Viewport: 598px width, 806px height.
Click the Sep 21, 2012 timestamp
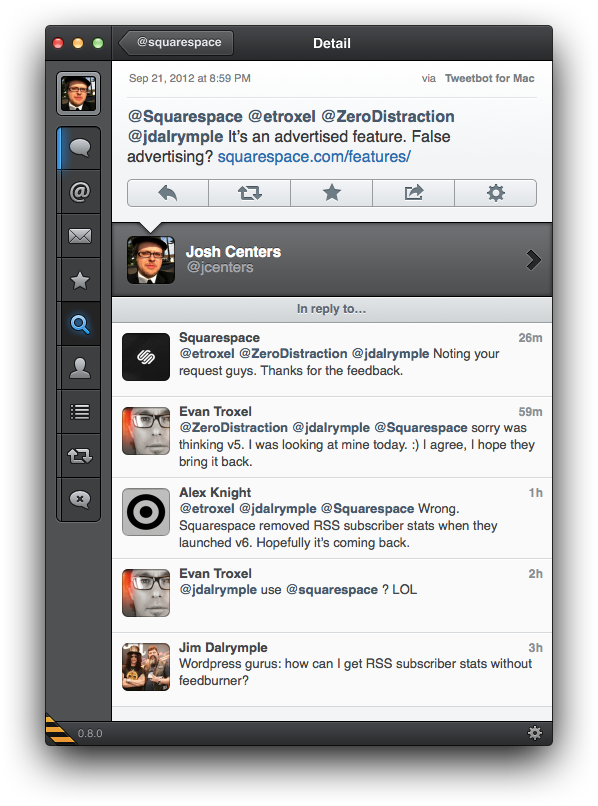coord(190,78)
